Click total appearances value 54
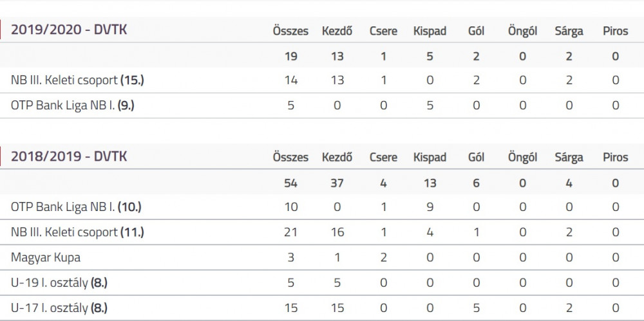 coord(291,183)
